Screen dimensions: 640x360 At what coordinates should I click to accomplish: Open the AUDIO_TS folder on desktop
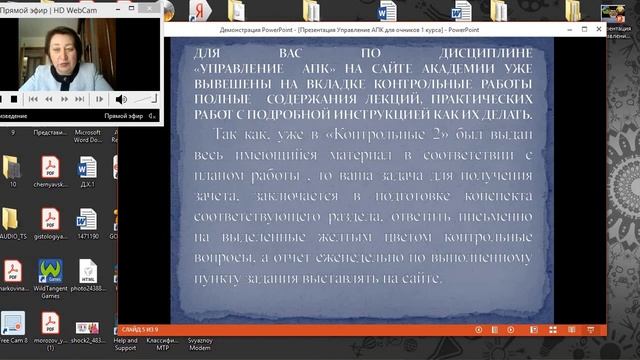[x=12, y=223]
